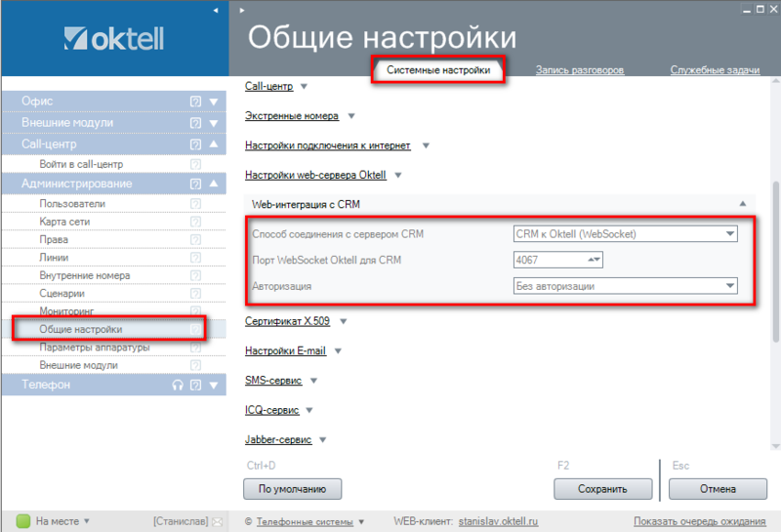This screenshot has height=532, width=781.
Task: Open the Авторизация dropdown
Action: click(730, 286)
